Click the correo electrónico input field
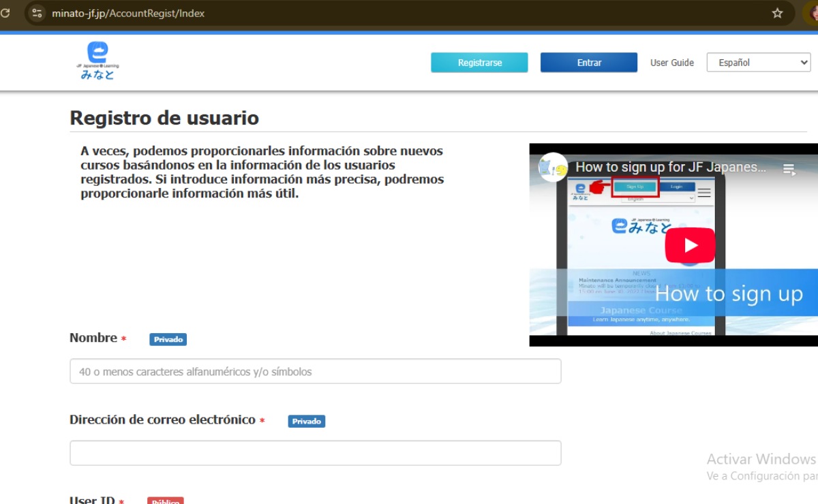818x504 pixels. 315,452
